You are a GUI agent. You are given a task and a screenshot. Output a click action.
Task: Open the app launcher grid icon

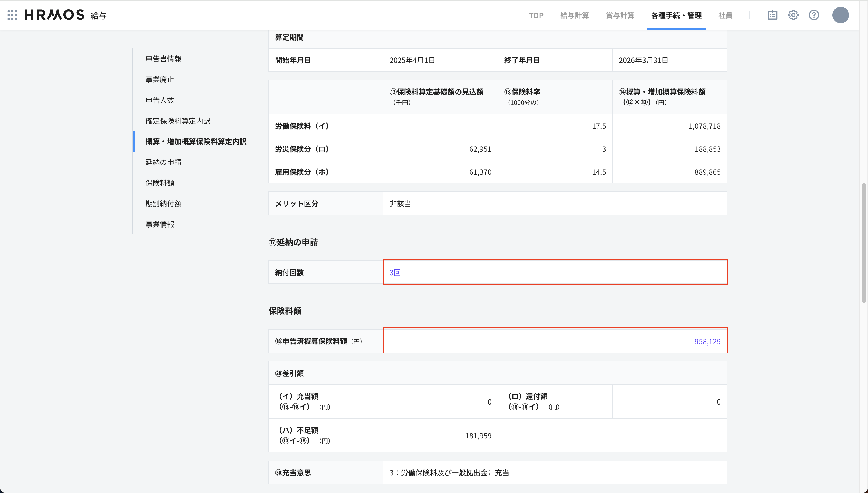tap(12, 15)
